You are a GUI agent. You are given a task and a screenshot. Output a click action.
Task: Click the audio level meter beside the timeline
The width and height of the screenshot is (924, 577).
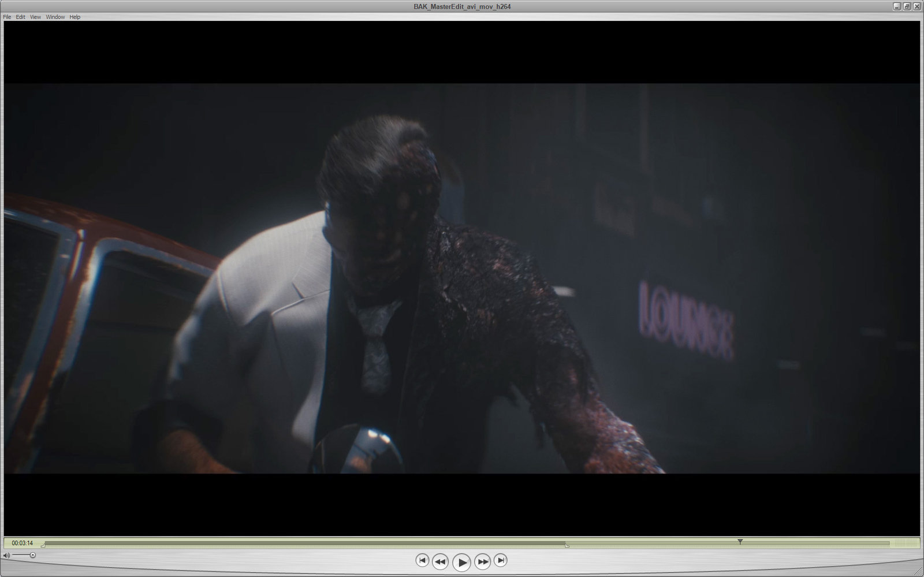pos(906,543)
